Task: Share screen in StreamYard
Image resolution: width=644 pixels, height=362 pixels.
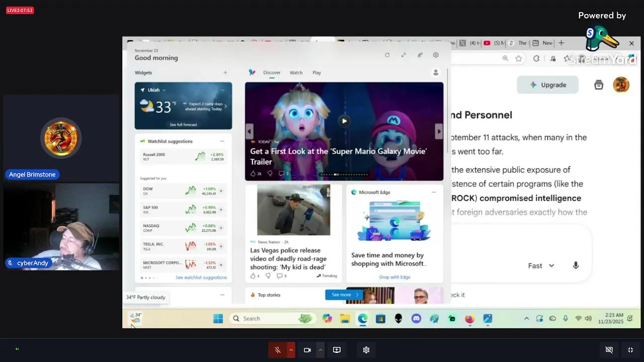Action: (x=337, y=350)
